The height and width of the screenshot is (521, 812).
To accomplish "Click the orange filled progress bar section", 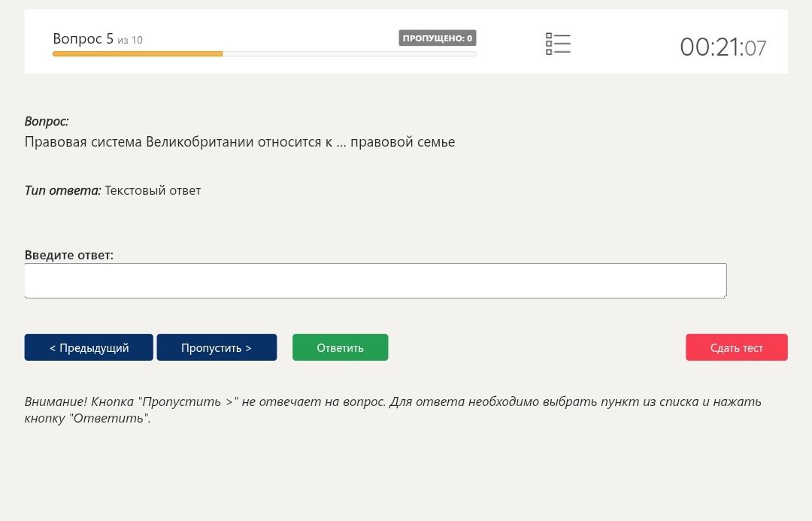I will tap(138, 54).
